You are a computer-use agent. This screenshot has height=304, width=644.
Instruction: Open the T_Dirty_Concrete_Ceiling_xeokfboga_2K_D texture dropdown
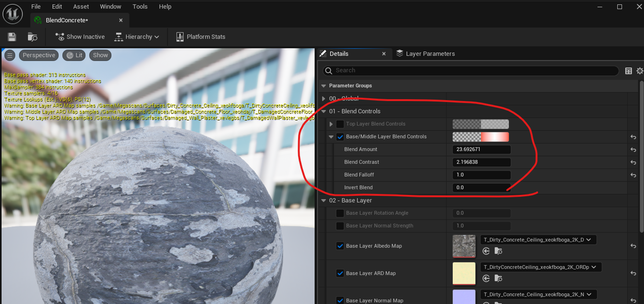click(538, 240)
